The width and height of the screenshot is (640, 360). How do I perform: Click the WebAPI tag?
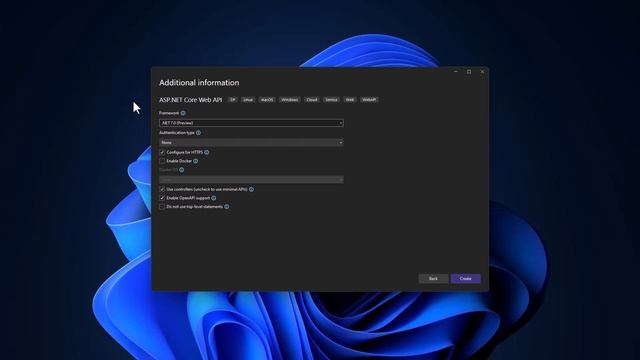[369, 100]
